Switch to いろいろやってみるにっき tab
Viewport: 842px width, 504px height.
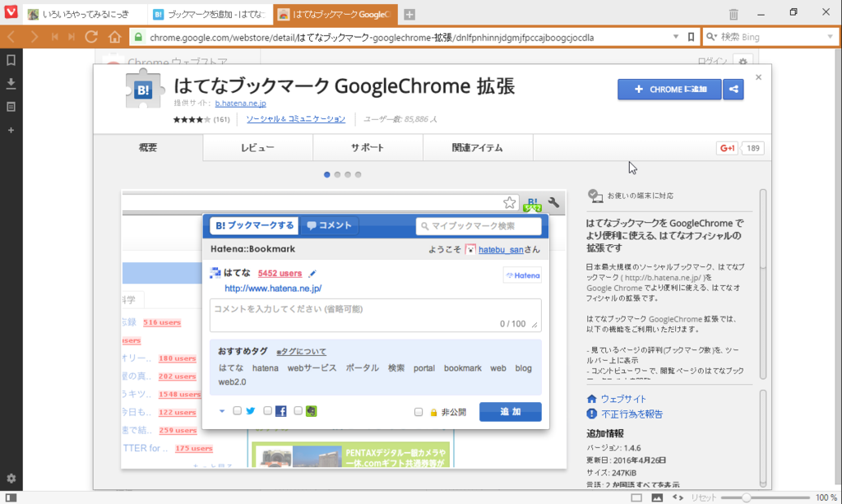85,15
